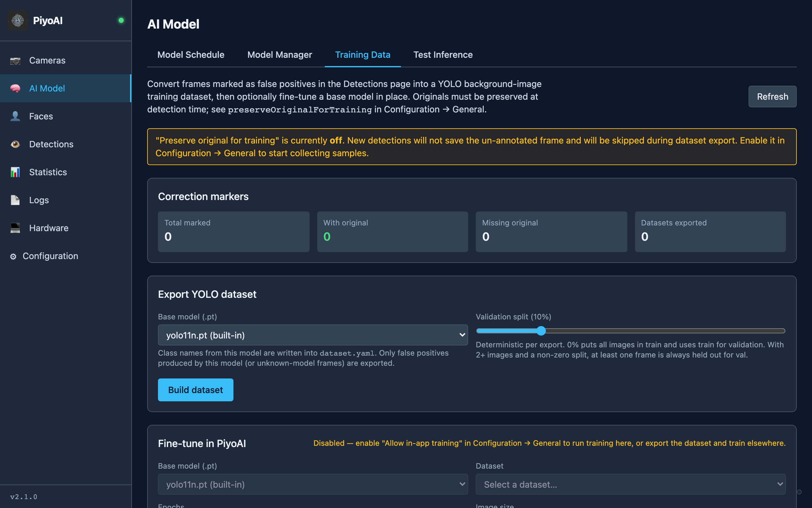Click the Hardware laptop icon
The image size is (812, 508).
[x=15, y=228]
